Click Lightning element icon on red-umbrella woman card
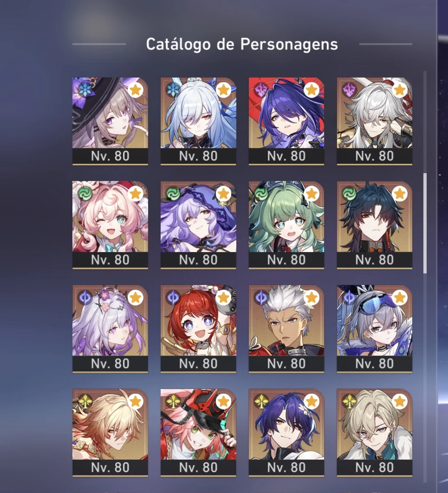 pyautogui.click(x=261, y=90)
